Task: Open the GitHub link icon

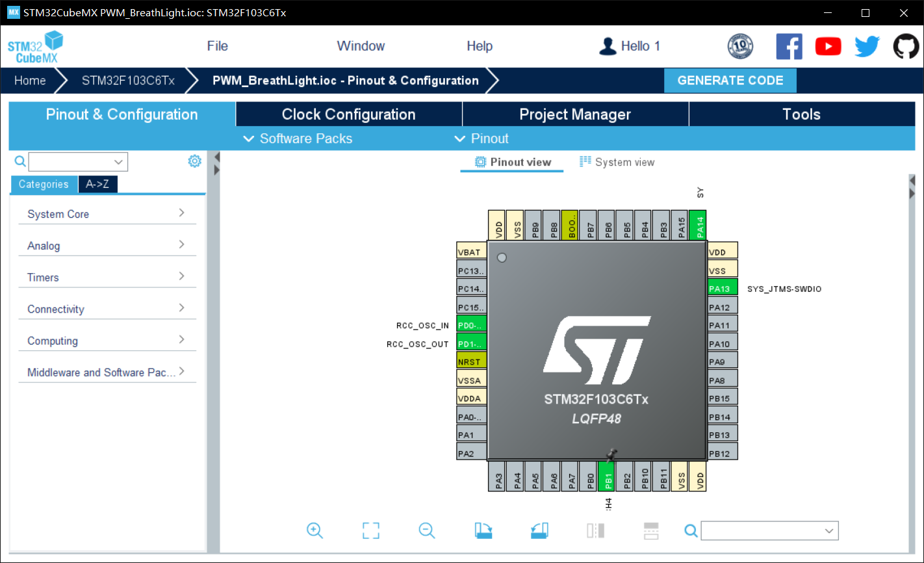Action: pos(906,47)
